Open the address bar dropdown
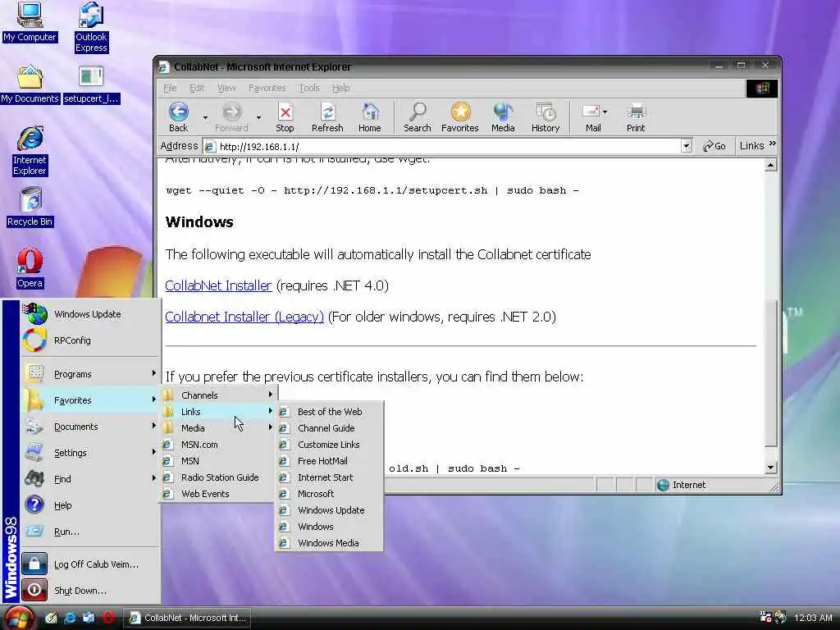840x630 pixels. [x=687, y=146]
